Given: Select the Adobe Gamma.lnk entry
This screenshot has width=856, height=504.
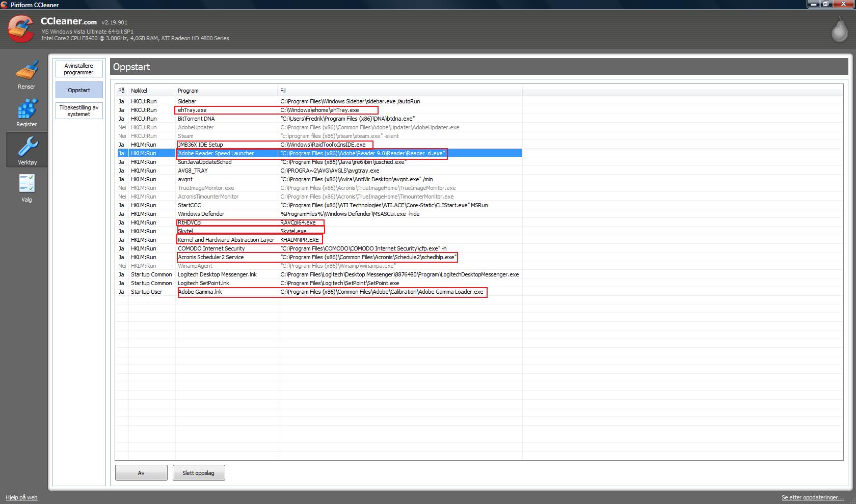Looking at the screenshot, I should 319,292.
